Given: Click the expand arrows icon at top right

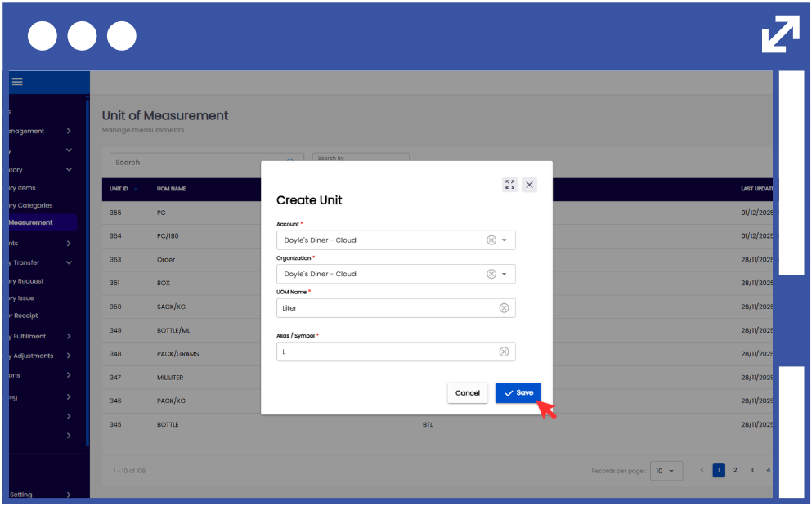Looking at the screenshot, I should [x=780, y=34].
